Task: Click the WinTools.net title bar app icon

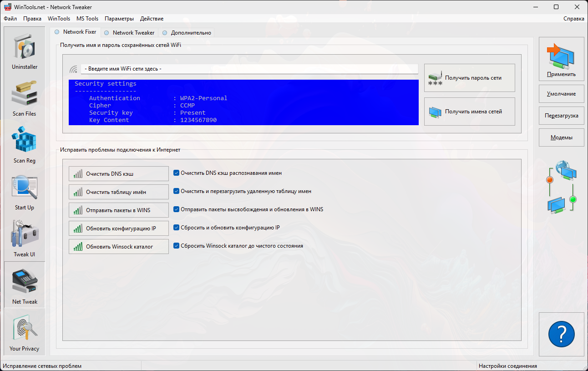Action: pyautogui.click(x=8, y=7)
